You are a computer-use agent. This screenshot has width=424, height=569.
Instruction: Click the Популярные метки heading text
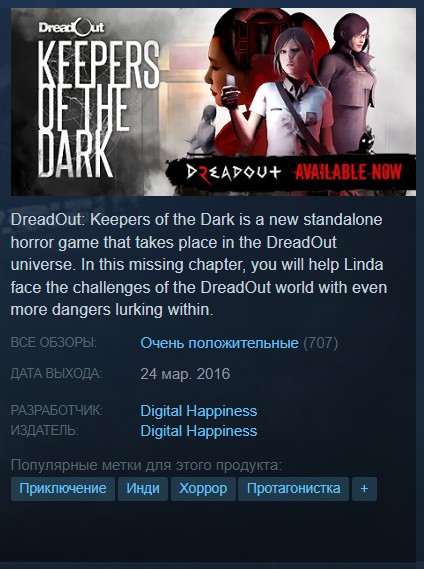(x=146, y=465)
